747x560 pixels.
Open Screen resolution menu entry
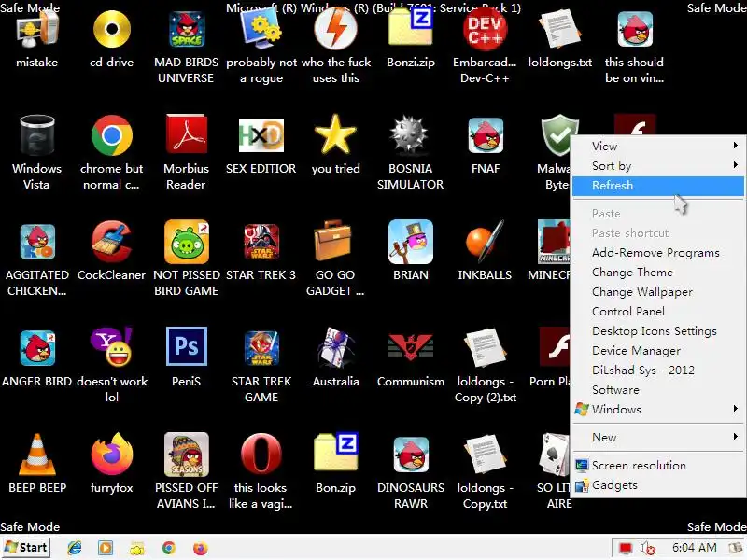[658, 465]
